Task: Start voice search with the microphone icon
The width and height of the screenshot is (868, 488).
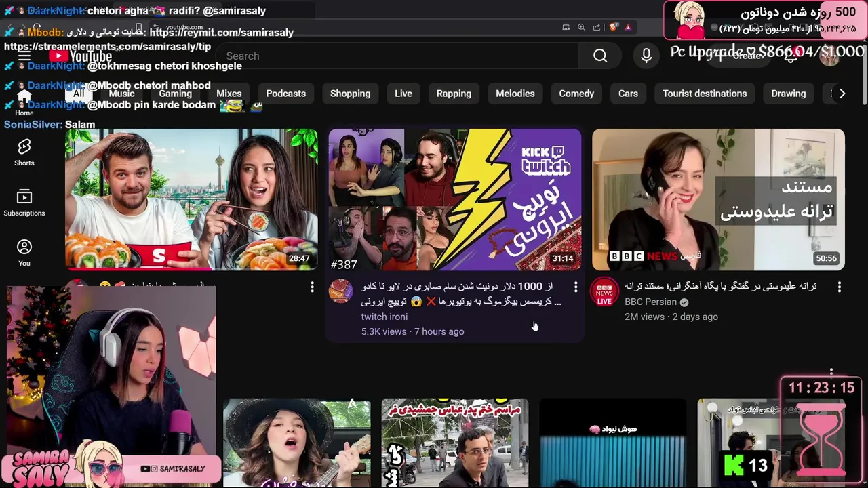Action: [646, 56]
